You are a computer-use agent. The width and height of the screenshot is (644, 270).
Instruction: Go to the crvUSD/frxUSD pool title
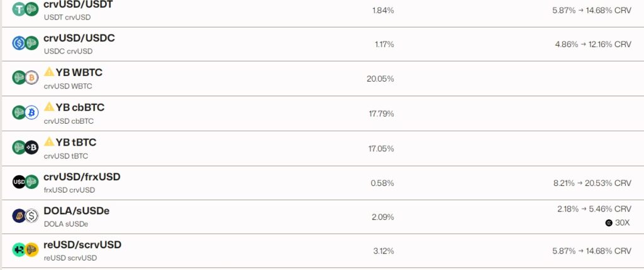click(x=82, y=177)
